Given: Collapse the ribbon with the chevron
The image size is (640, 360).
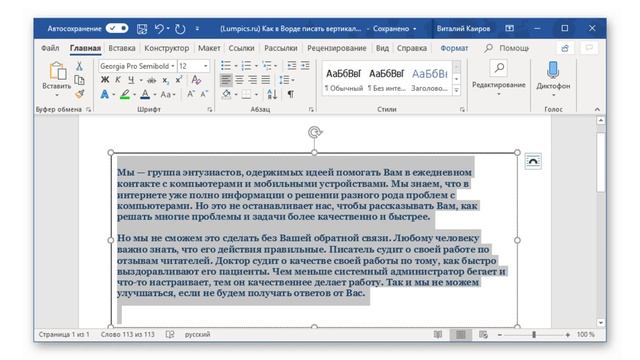Looking at the screenshot, I should (597, 109).
